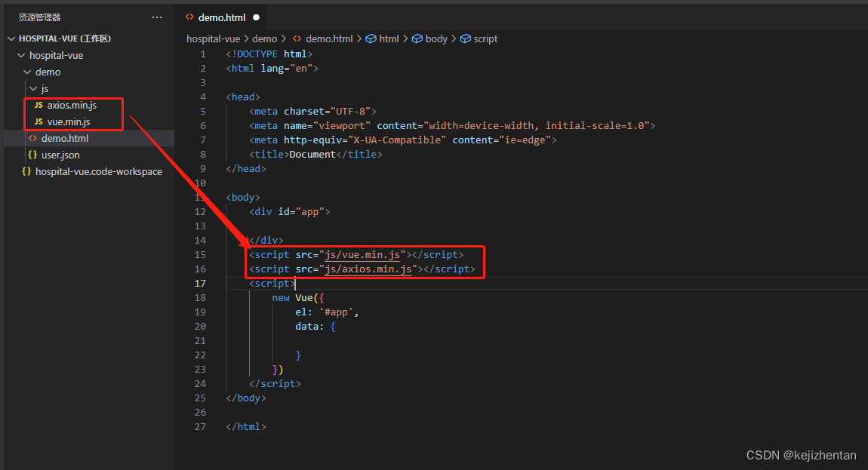Viewport: 868px width, 470px height.
Task: Follow the js/axios.min.js src link
Action: click(368, 269)
